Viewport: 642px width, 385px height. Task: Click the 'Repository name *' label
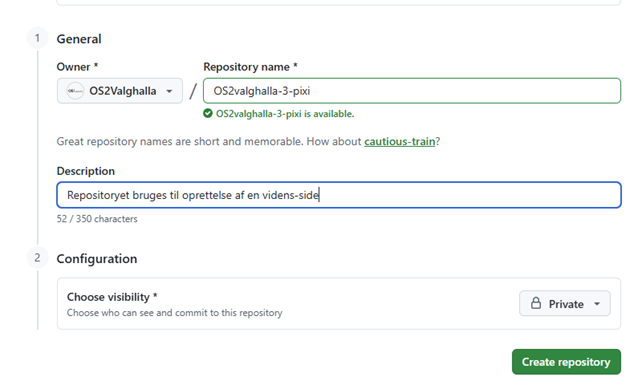(x=250, y=67)
